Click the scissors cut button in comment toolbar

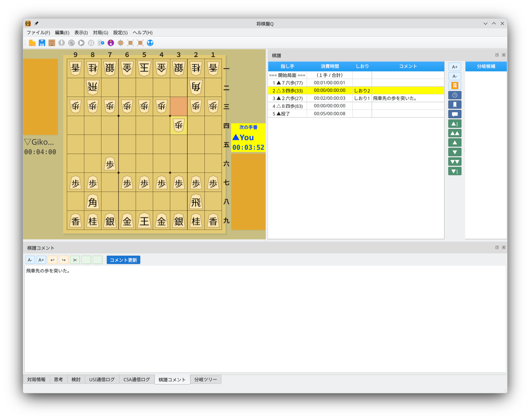click(75, 260)
